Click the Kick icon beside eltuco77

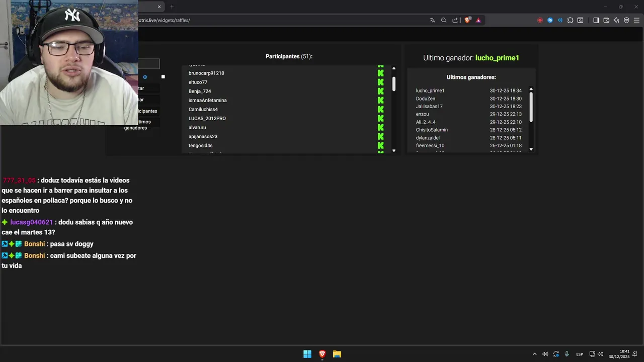point(381,82)
